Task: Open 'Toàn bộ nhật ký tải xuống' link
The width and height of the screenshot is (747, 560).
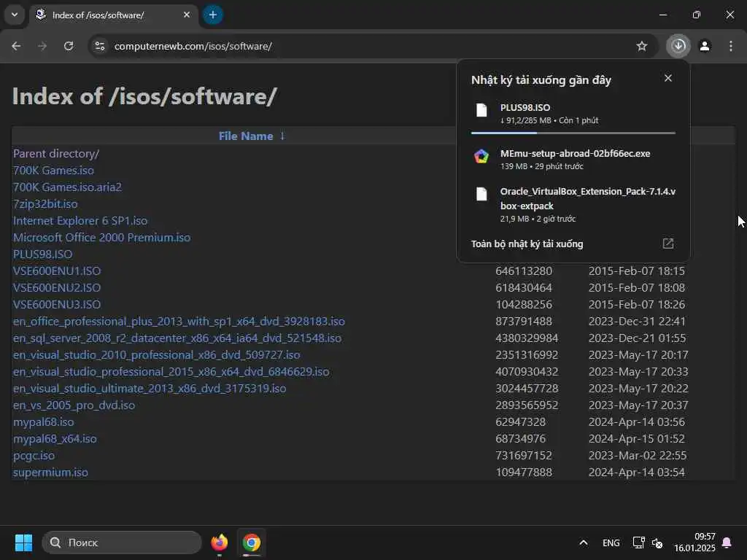Action: click(527, 244)
